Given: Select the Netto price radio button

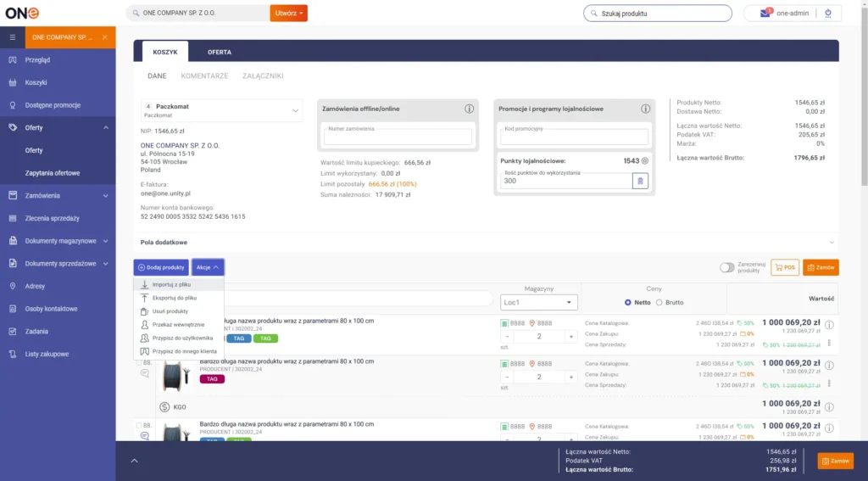Looking at the screenshot, I should (x=627, y=302).
